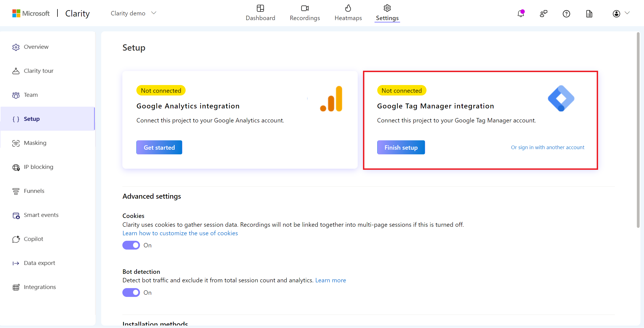Expand the user account profile menu

coord(621,13)
